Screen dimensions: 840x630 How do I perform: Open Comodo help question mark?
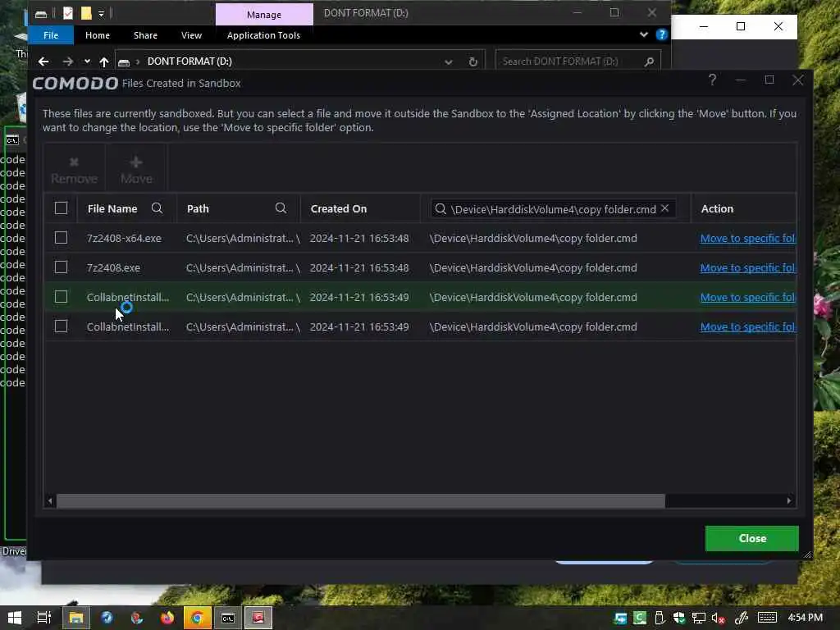click(712, 80)
